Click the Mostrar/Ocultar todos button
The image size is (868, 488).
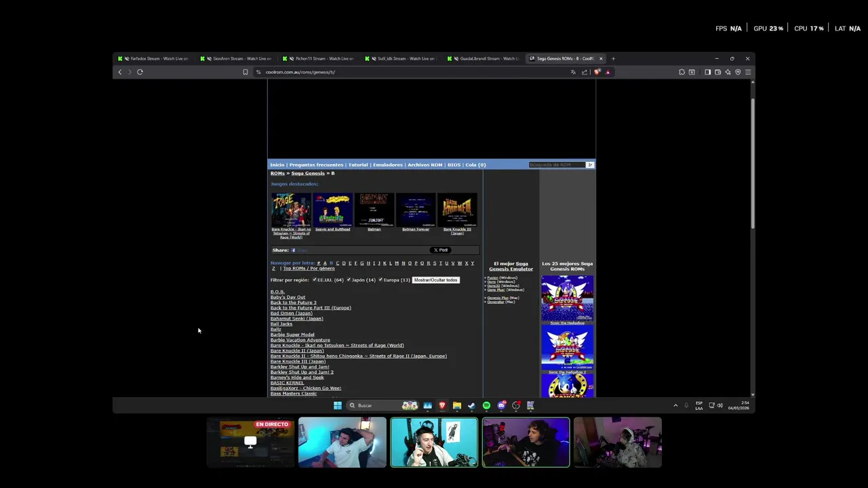tap(435, 280)
